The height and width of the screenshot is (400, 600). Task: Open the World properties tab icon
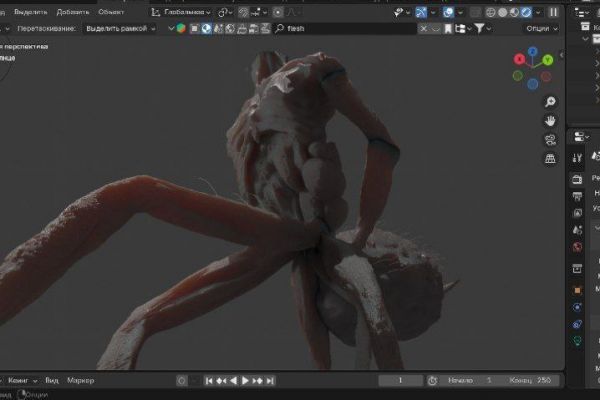tap(577, 247)
